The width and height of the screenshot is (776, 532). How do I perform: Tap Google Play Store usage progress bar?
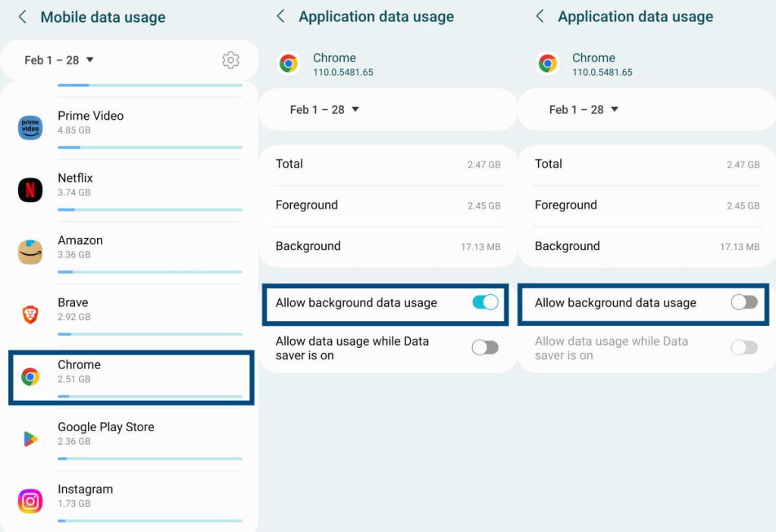coord(150,458)
